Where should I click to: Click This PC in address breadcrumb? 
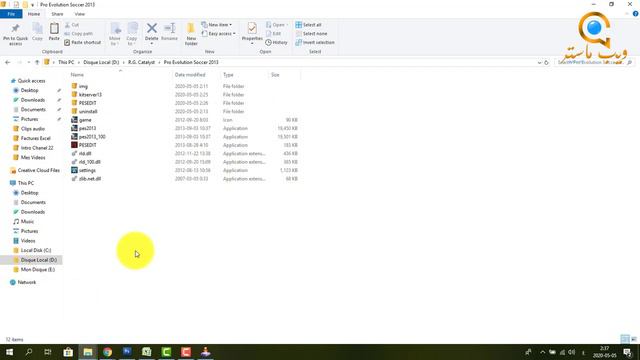(66, 62)
